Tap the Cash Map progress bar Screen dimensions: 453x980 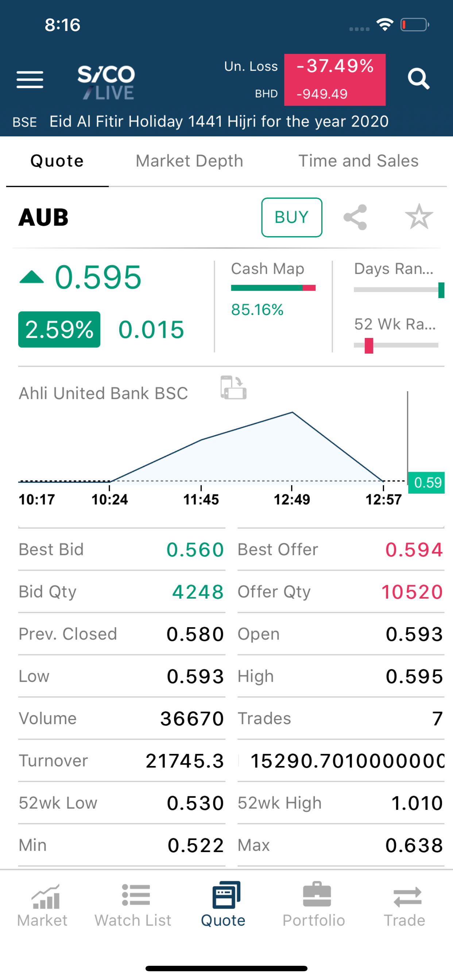click(273, 288)
